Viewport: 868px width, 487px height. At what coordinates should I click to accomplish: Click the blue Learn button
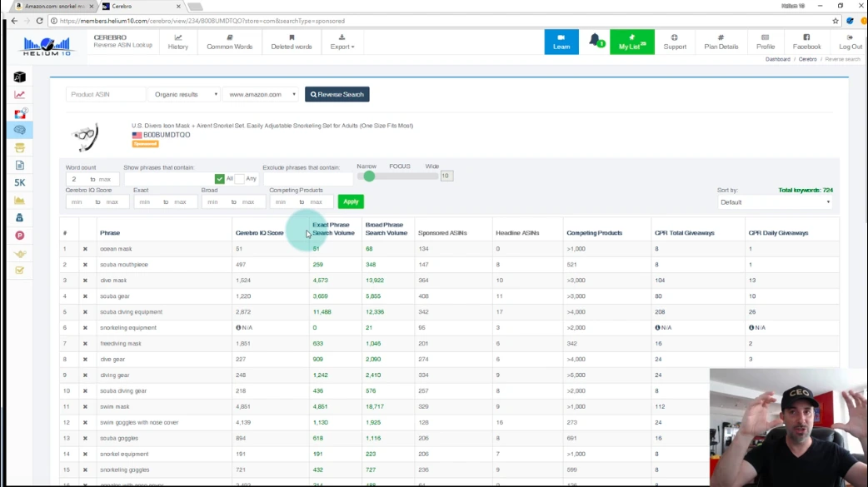click(561, 42)
